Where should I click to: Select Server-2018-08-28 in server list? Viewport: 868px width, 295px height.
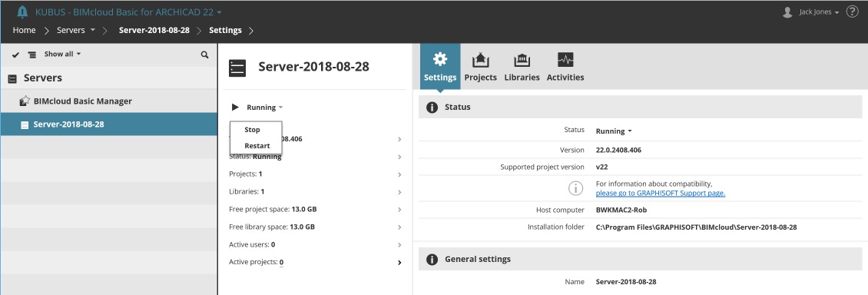tap(108, 124)
